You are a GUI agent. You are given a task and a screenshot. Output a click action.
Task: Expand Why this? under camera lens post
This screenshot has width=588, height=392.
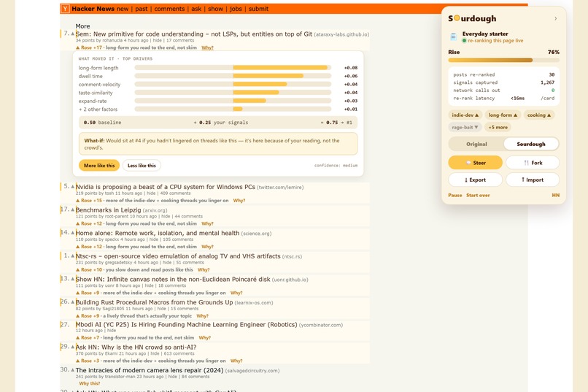89,383
